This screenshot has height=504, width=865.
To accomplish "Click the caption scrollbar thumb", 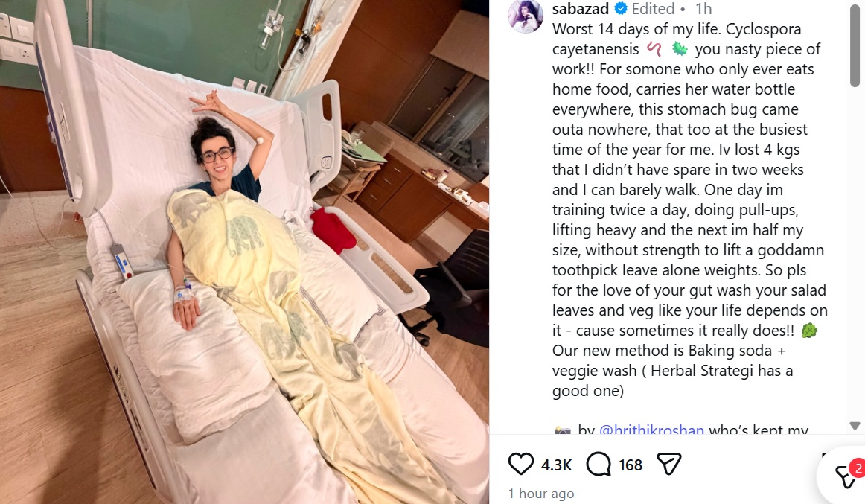I will click(855, 44).
